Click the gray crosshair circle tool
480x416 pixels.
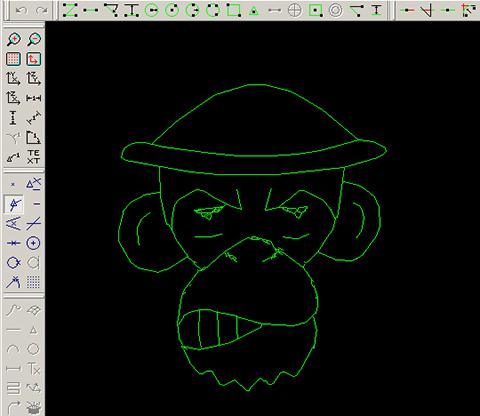(295, 10)
